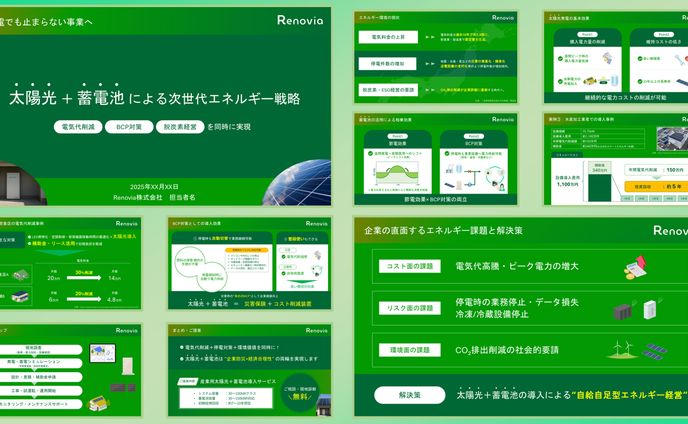Click the text 電気代高騰・ピーク電力の増大
This screenshot has width=688, height=424.
(517, 266)
